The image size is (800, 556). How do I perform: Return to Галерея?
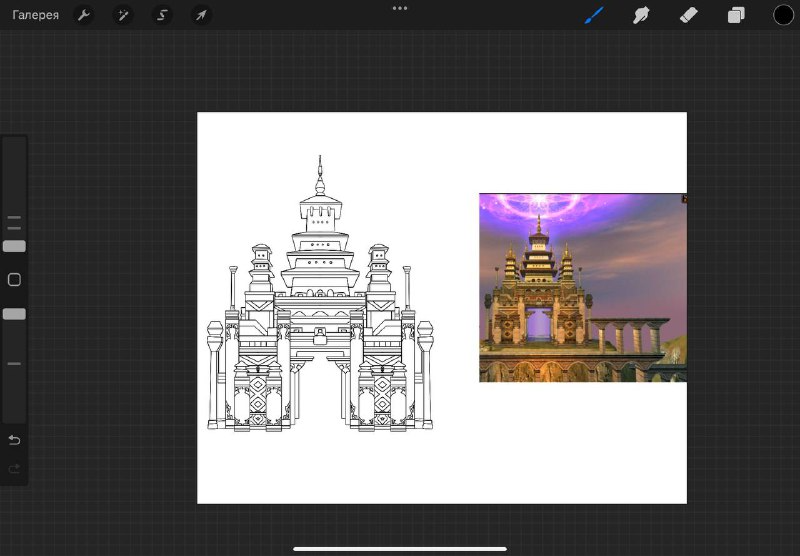(x=35, y=15)
